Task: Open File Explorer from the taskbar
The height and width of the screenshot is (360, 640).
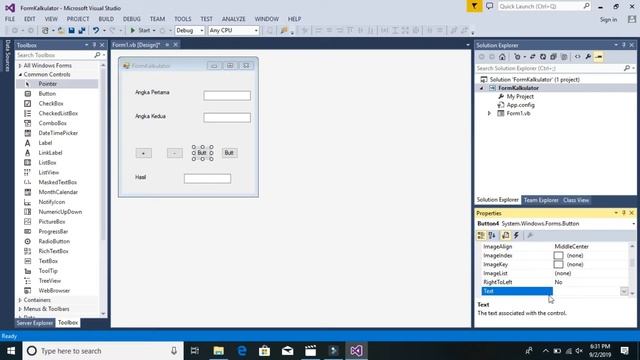Action: click(218, 351)
